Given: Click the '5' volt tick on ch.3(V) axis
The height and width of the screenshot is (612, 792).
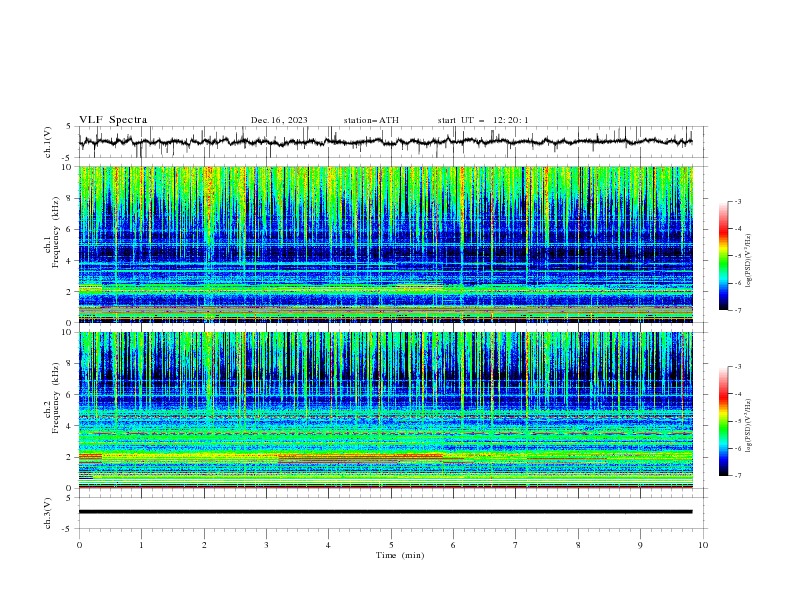Looking at the screenshot, I should pyautogui.click(x=69, y=497).
